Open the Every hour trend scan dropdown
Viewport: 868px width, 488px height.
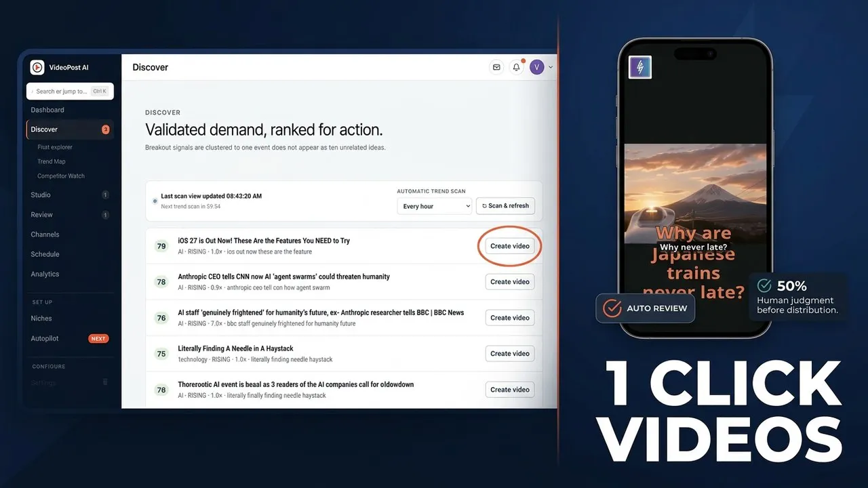434,206
